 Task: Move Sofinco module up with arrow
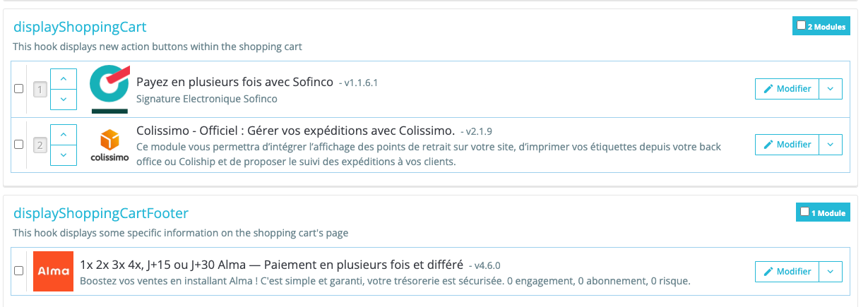(x=64, y=78)
